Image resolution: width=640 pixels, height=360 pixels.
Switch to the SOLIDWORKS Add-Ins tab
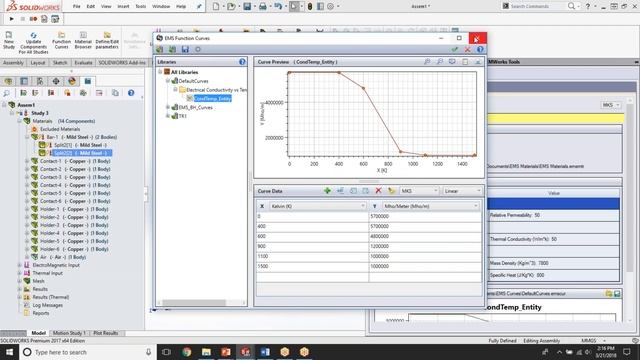[122, 62]
